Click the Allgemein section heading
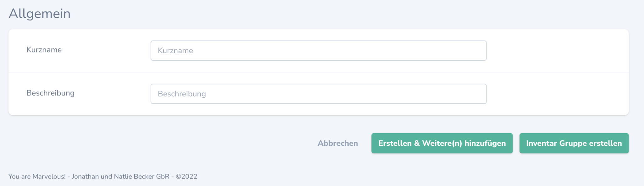Image resolution: width=644 pixels, height=186 pixels. click(x=39, y=14)
